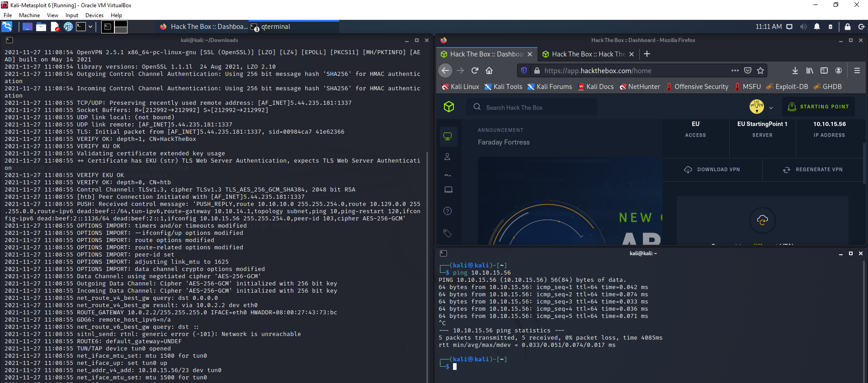Image resolution: width=868 pixels, height=383 pixels.
Task: Go forward in Firefox
Action: click(x=460, y=70)
